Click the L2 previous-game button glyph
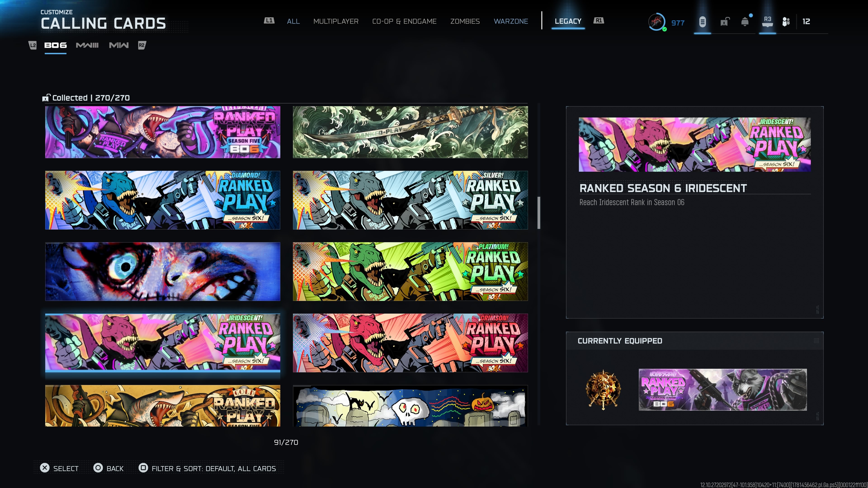The width and height of the screenshot is (868, 488). [x=33, y=45]
